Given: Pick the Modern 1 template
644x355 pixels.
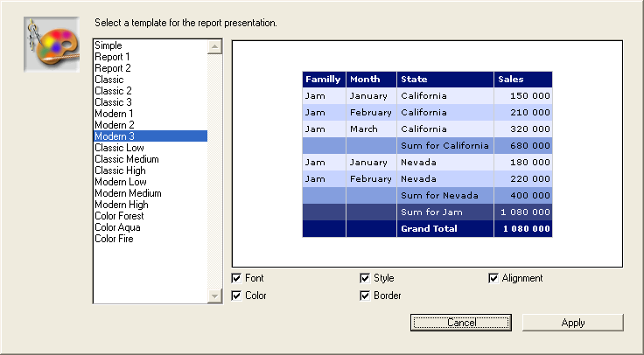Looking at the screenshot, I should point(114,114).
